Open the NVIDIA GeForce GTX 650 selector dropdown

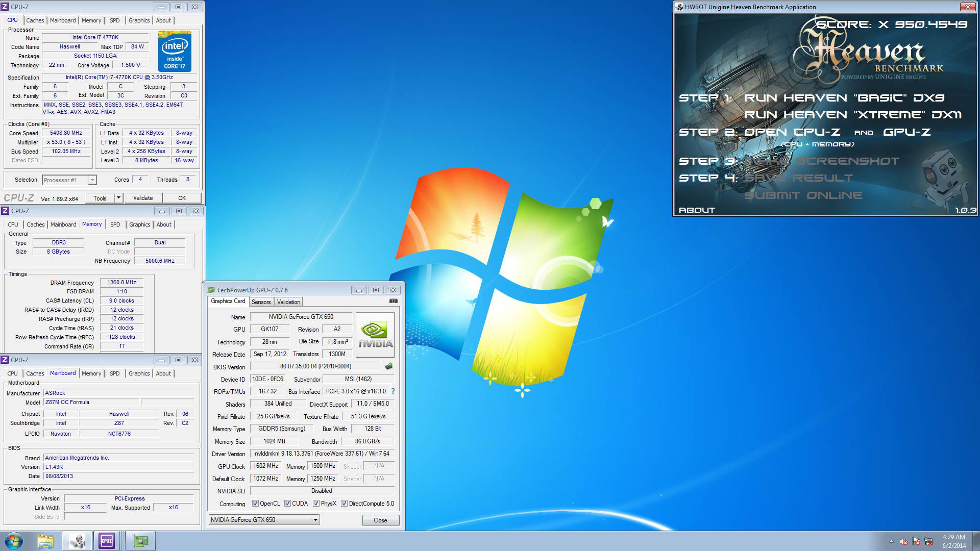pyautogui.click(x=264, y=520)
